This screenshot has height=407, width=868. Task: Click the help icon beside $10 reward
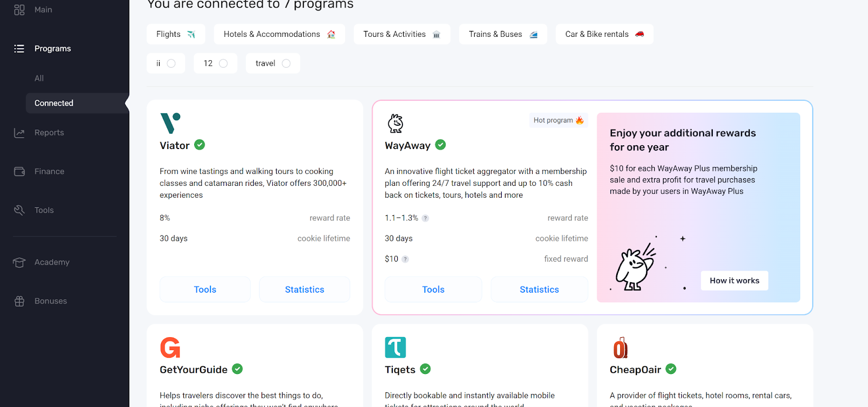click(405, 260)
